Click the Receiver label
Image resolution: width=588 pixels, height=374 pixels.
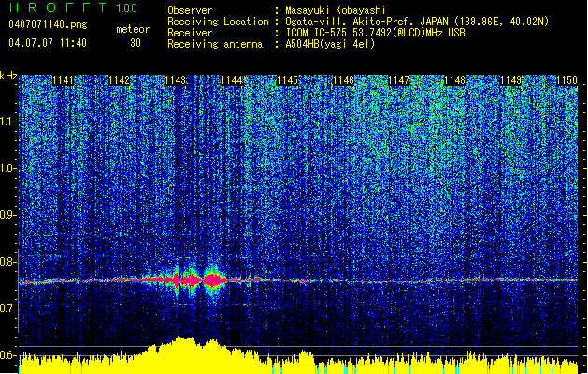(190, 33)
